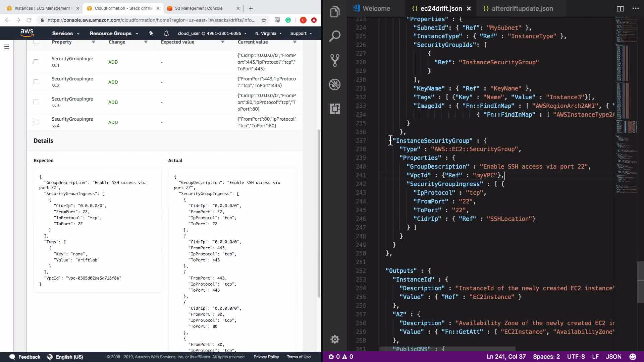Click the drift page vertical scrollbar
Viewport: 644px width, 362px height.
coord(319,215)
